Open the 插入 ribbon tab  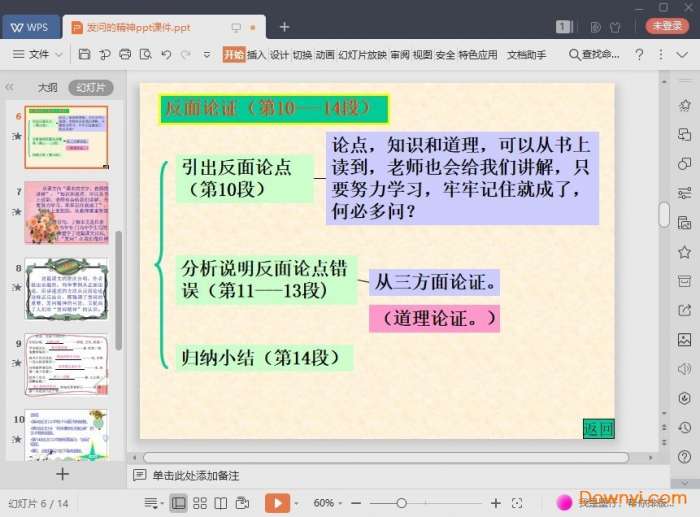[256, 55]
